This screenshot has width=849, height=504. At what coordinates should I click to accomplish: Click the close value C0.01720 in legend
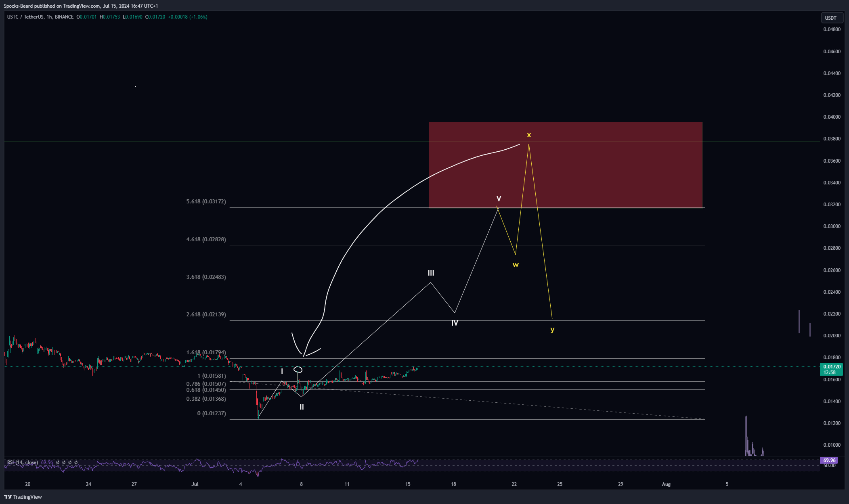155,17
